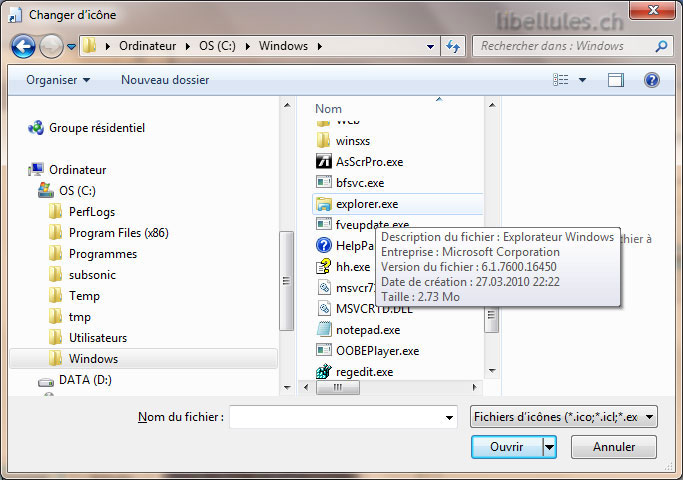
Task: Open the PerfLogs folder in tree
Action: (x=82, y=212)
